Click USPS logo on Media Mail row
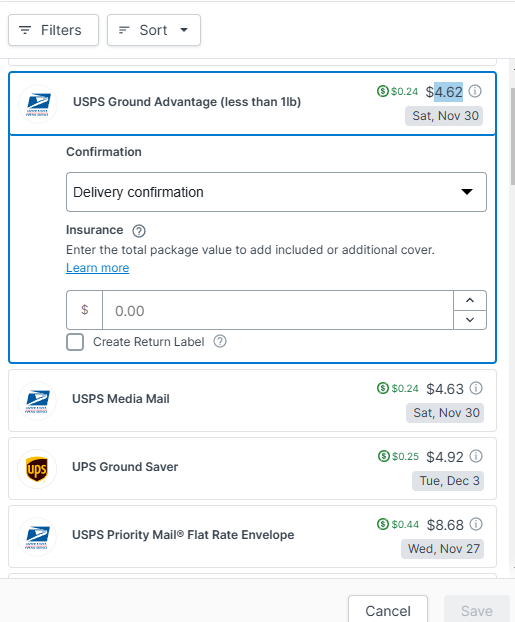Image resolution: width=515 pixels, height=622 pixels. [37, 401]
